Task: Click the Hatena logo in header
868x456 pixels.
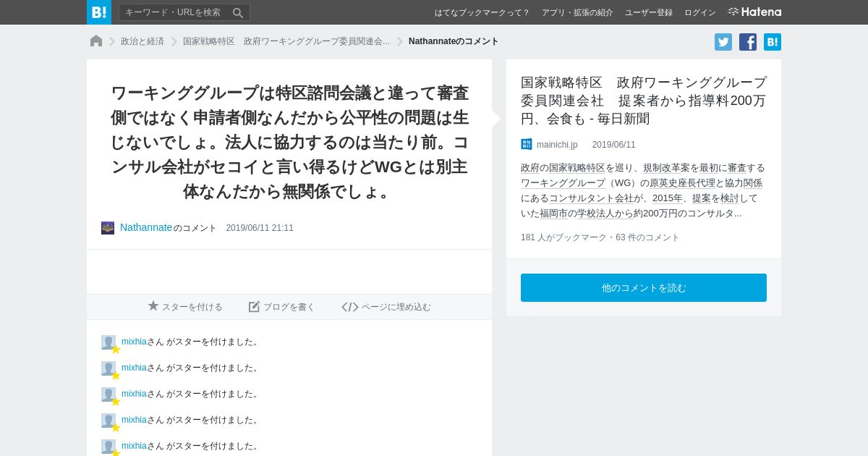Action: point(754,12)
